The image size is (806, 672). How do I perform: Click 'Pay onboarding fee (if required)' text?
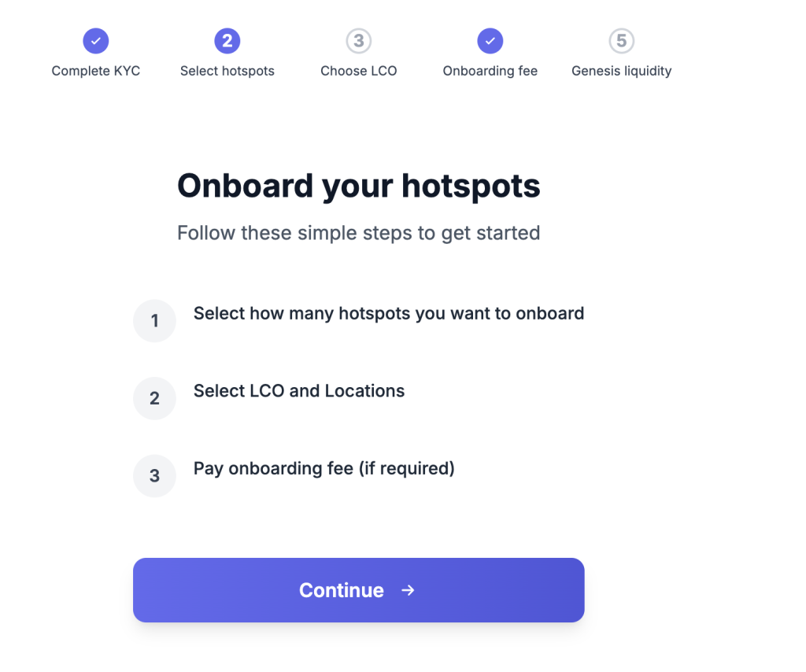[x=324, y=468]
